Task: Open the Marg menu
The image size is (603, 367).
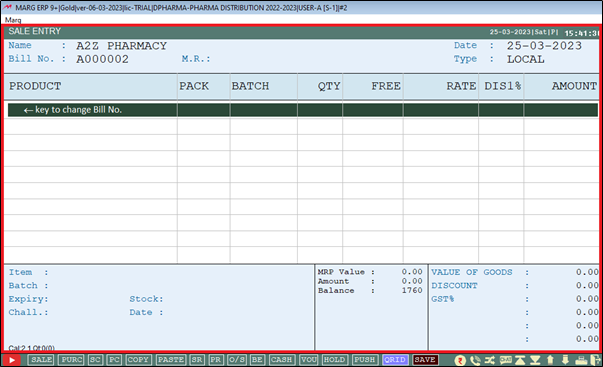Action: click(x=13, y=20)
